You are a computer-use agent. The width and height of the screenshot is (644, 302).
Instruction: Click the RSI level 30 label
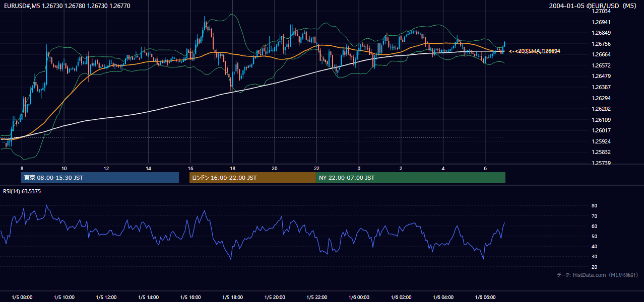tap(594, 257)
